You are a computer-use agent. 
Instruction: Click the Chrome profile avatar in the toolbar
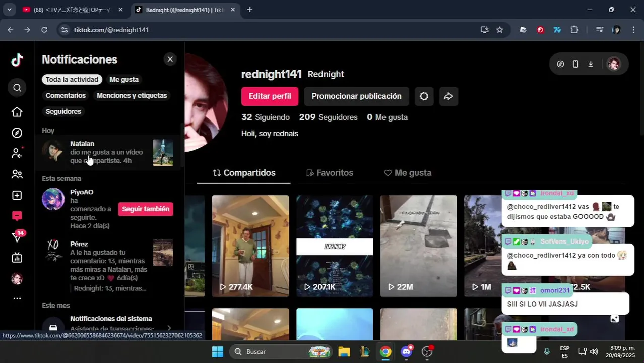tap(616, 30)
